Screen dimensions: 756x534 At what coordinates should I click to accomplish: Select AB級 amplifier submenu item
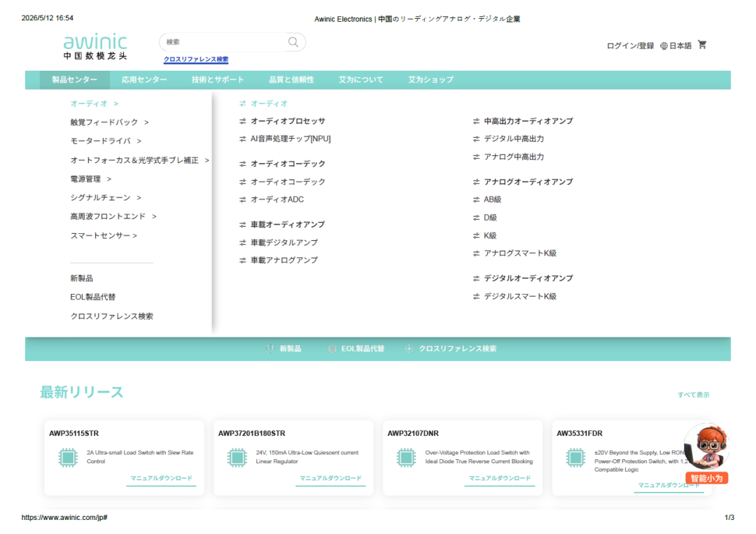click(493, 199)
